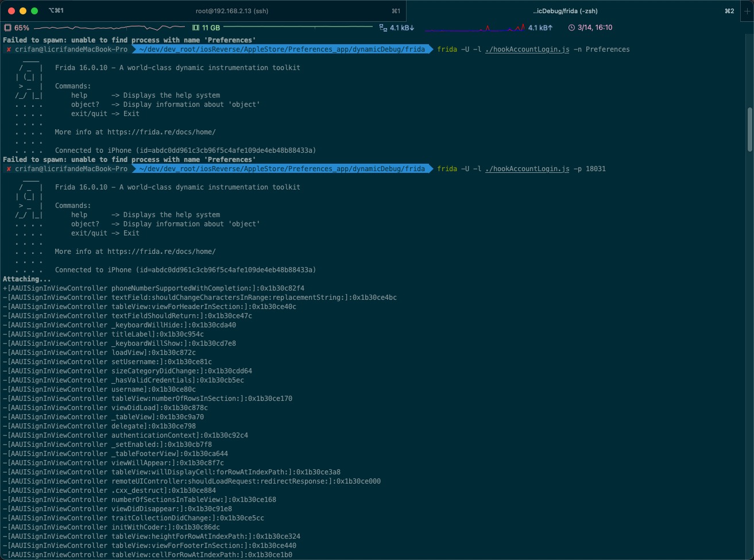Click the process ID 18031 in the command
The image size is (754, 560).
coord(596,169)
